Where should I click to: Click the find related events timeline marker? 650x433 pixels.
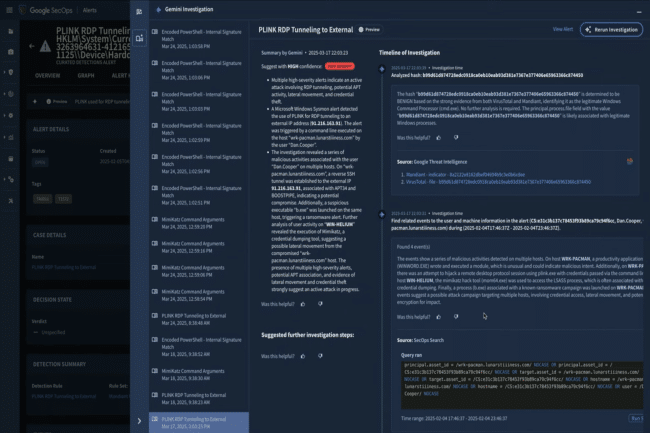[382, 214]
